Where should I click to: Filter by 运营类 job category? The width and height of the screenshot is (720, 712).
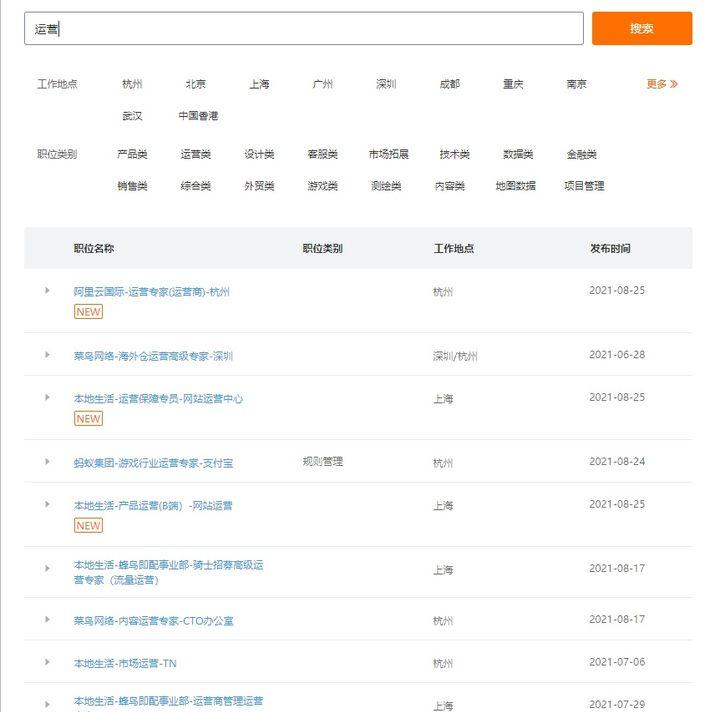(196, 154)
